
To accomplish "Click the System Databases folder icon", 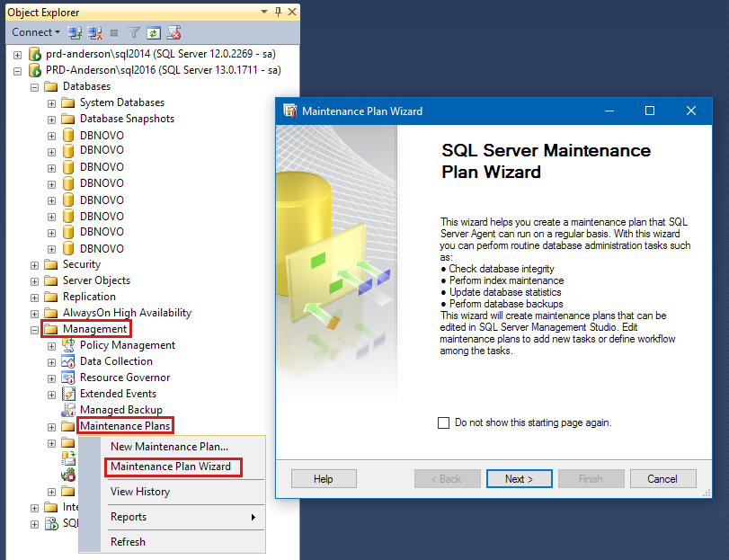I will click(68, 102).
